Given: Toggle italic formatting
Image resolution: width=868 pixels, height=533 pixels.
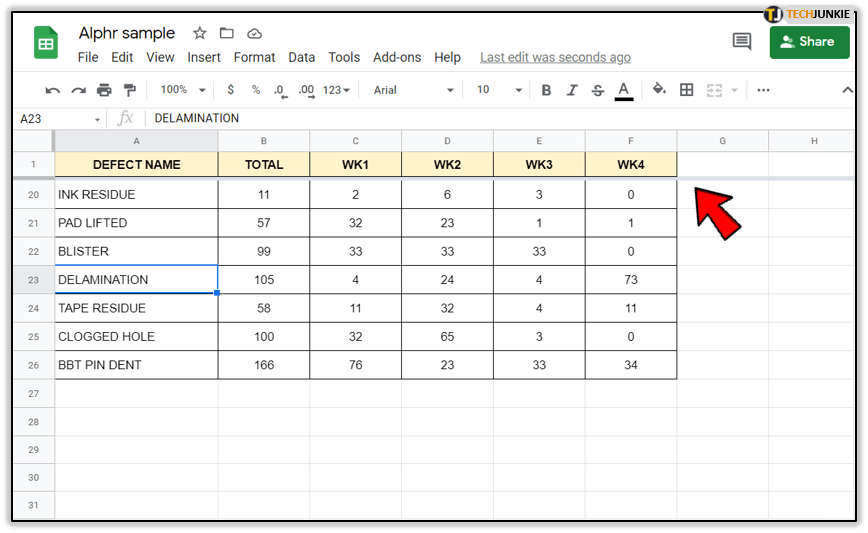Looking at the screenshot, I should tap(572, 90).
